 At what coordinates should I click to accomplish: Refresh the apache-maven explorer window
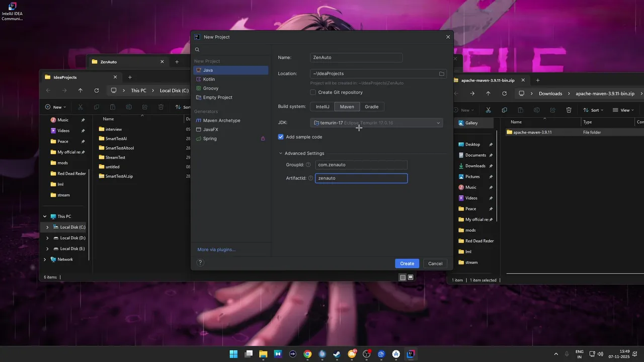pos(504,94)
